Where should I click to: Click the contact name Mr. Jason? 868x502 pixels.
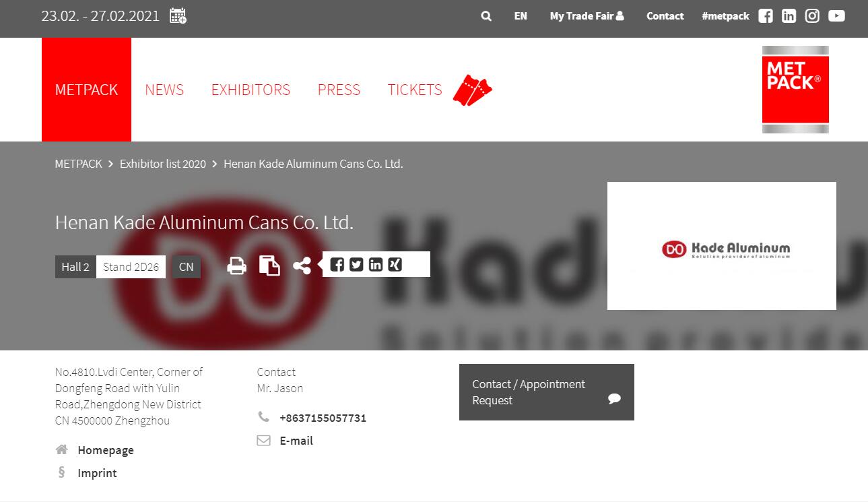tap(280, 388)
